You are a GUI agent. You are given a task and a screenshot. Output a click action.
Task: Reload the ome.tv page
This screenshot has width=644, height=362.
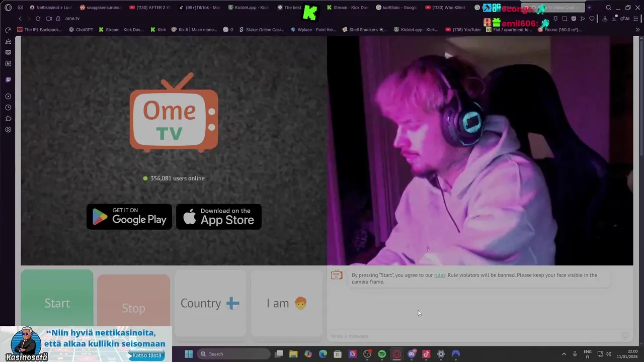click(38, 19)
